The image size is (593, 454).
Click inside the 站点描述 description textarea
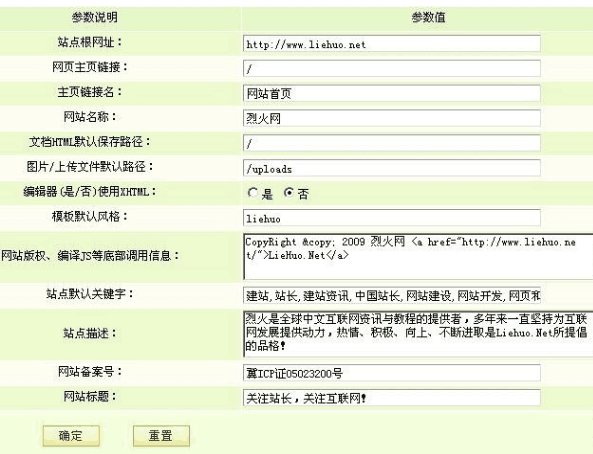(x=418, y=334)
